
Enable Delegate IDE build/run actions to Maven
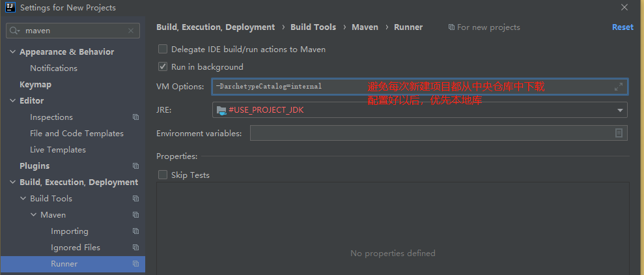click(x=163, y=50)
